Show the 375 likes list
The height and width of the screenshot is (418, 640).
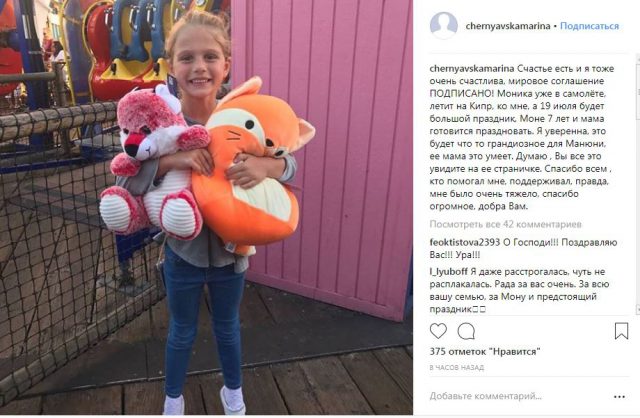coord(485,351)
